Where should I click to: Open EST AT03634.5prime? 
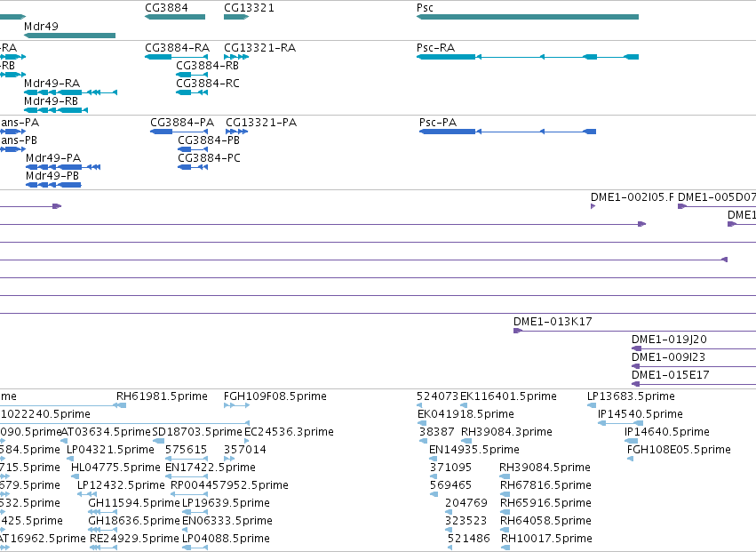(107, 432)
